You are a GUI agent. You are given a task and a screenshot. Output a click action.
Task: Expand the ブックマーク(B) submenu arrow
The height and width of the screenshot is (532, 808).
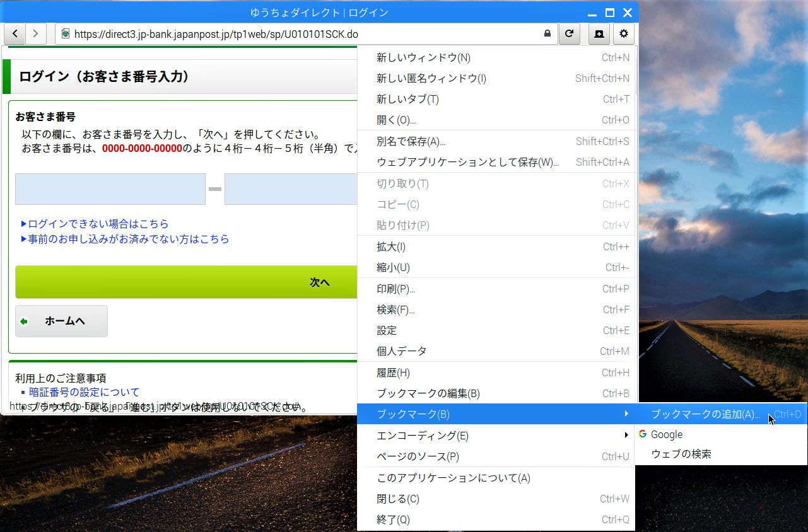(626, 413)
